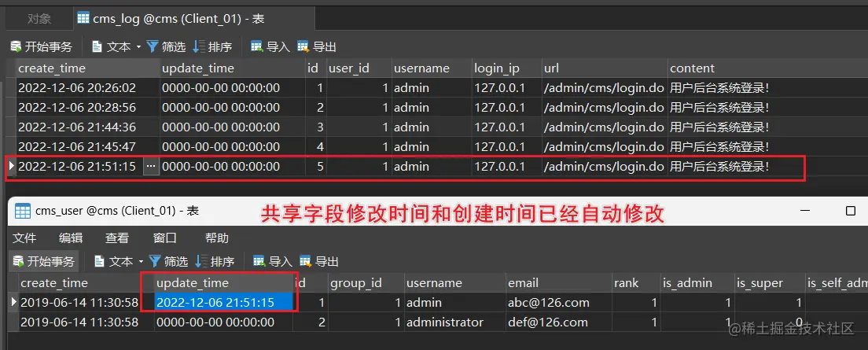
Task: Click update_time column header in cms_user table
Action: click(x=224, y=283)
